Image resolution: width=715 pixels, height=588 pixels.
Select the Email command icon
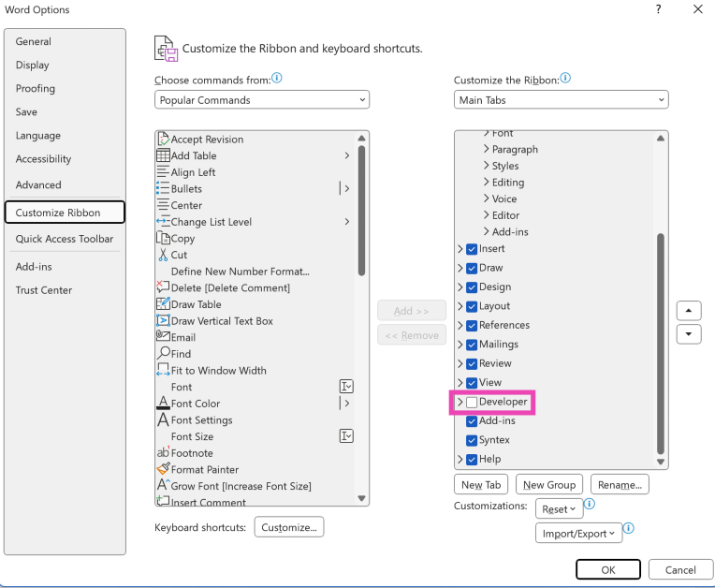tap(163, 337)
